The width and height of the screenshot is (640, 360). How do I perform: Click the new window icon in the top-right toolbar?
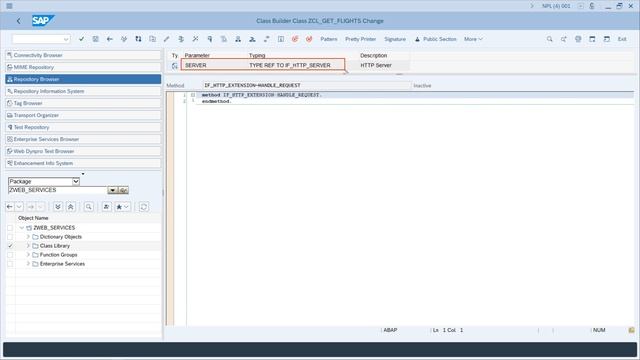point(592,39)
